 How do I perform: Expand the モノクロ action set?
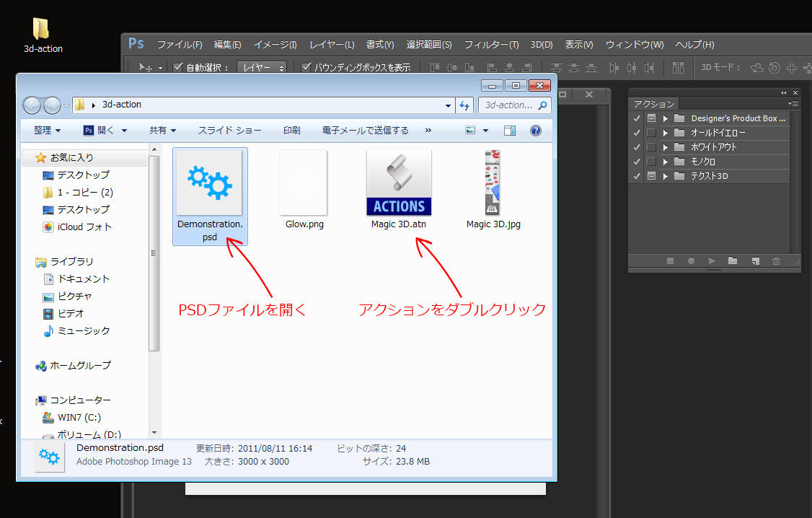665,161
